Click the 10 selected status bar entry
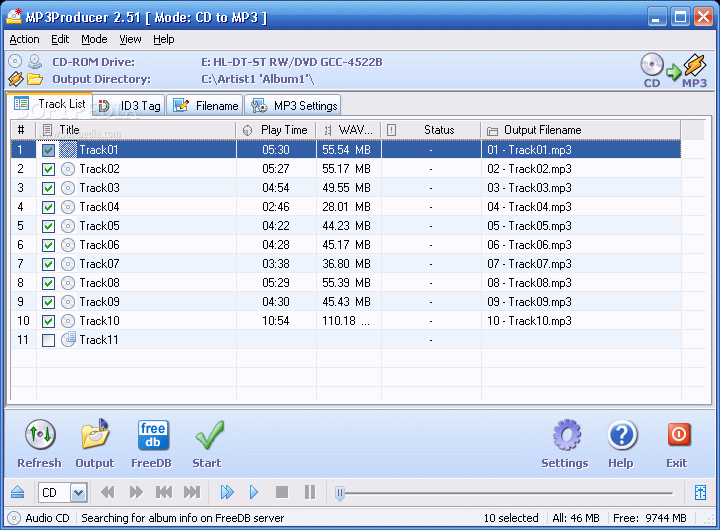 (511, 518)
